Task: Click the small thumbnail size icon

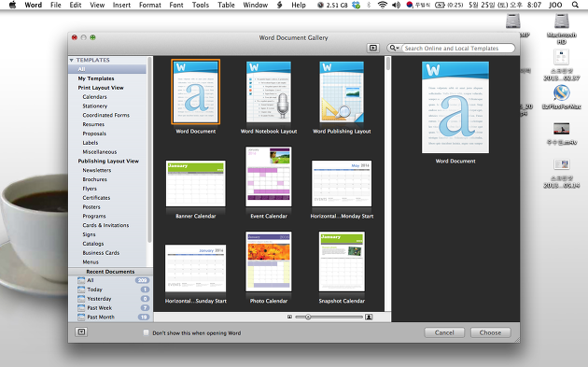Action: [289, 318]
